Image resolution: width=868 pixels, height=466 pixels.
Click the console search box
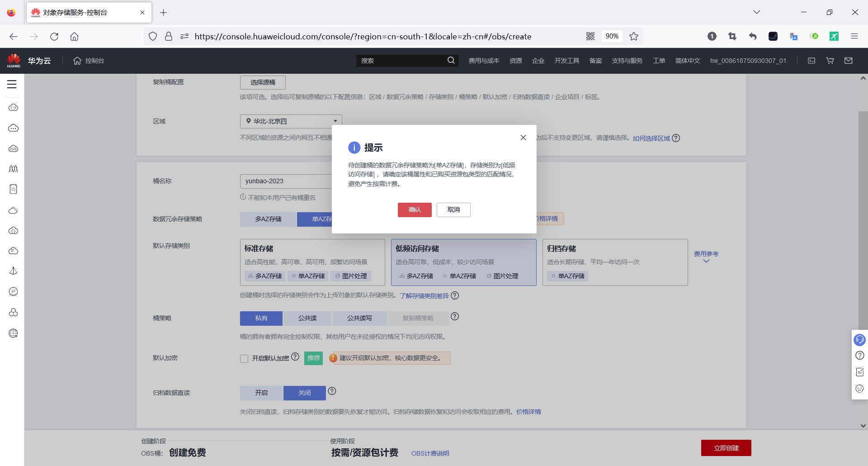coord(401,61)
